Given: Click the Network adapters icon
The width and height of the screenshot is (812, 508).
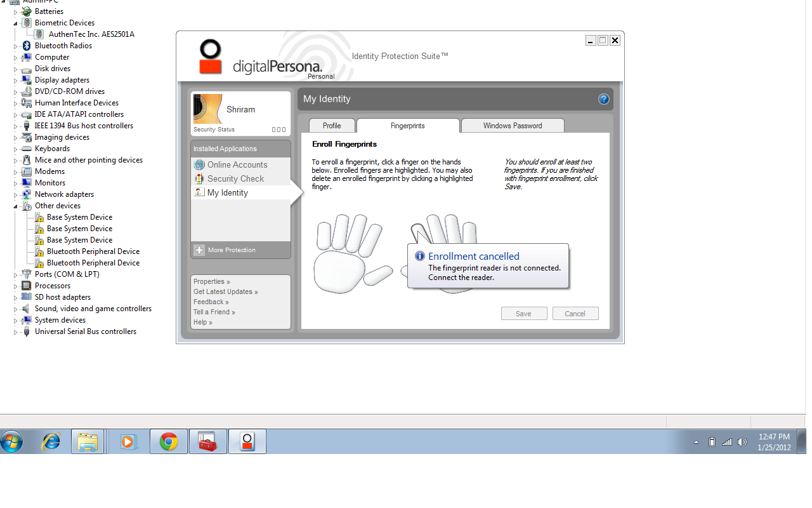Looking at the screenshot, I should coord(27,194).
